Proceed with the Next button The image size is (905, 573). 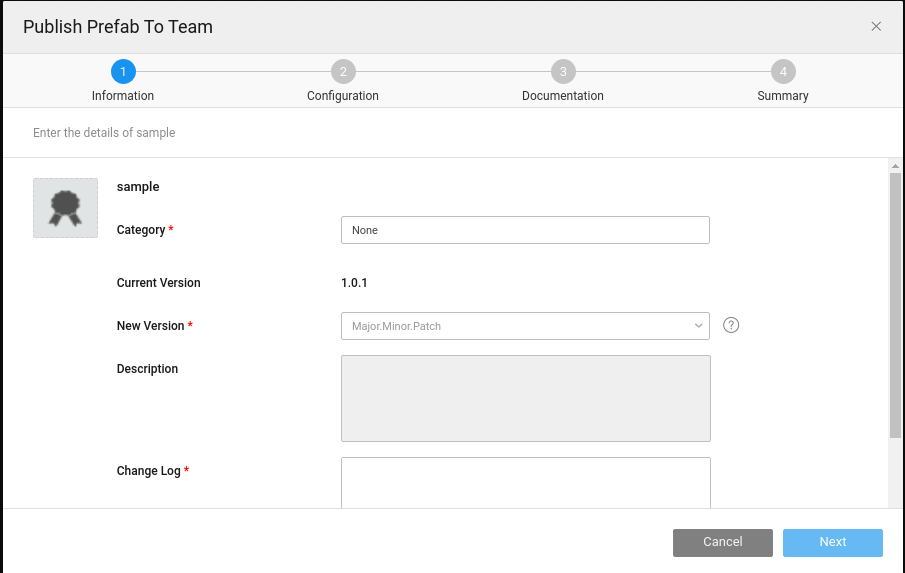click(x=832, y=542)
